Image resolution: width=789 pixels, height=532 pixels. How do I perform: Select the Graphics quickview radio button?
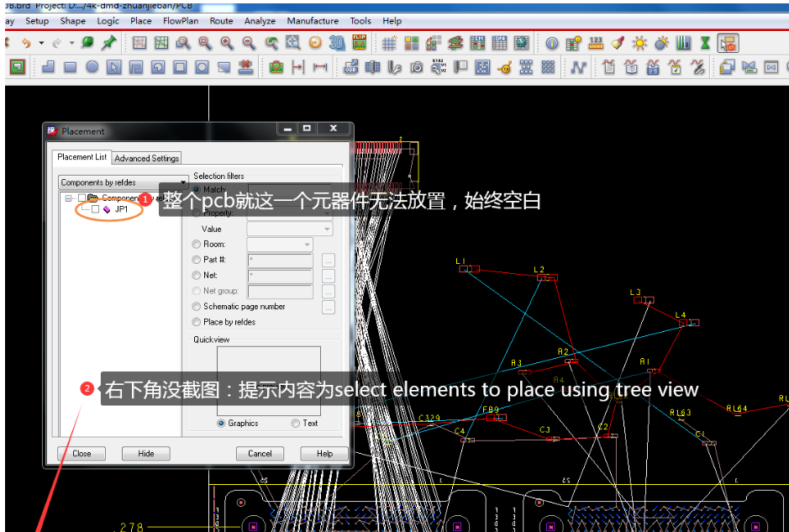tap(221, 424)
